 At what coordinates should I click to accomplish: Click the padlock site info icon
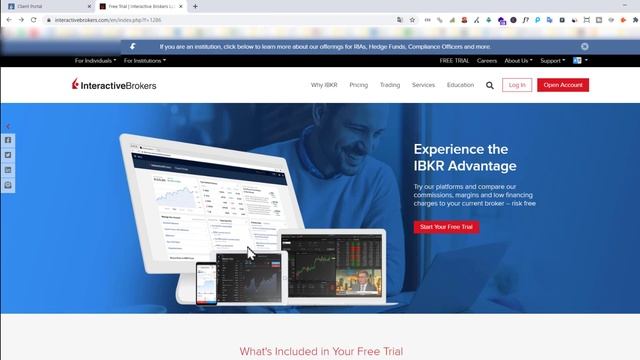point(49,20)
